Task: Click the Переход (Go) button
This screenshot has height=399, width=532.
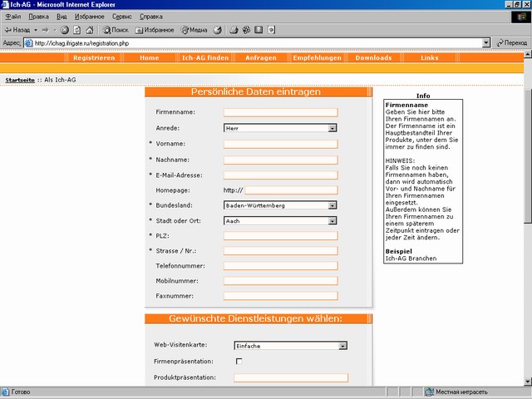Action: [512, 43]
